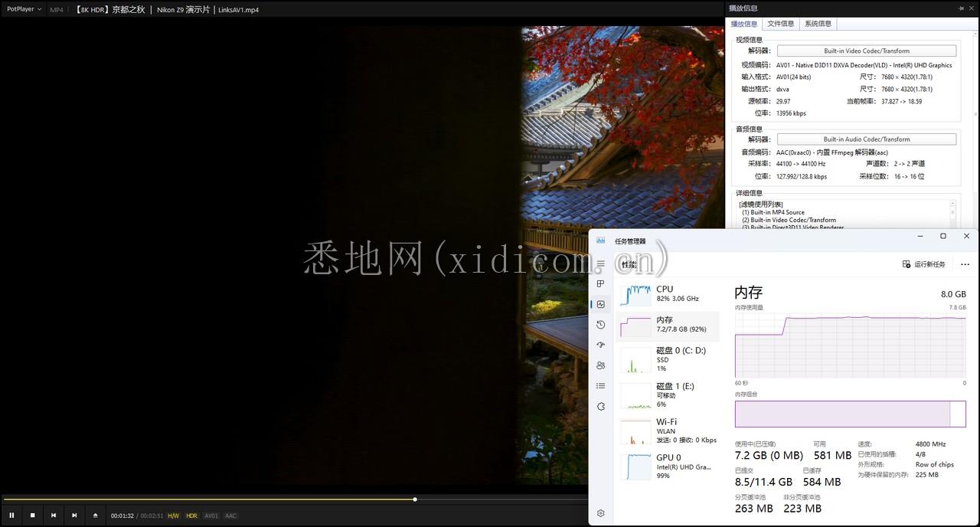
Task: Select 磁盘 0 (C: D:) performance item
Action: coord(668,359)
